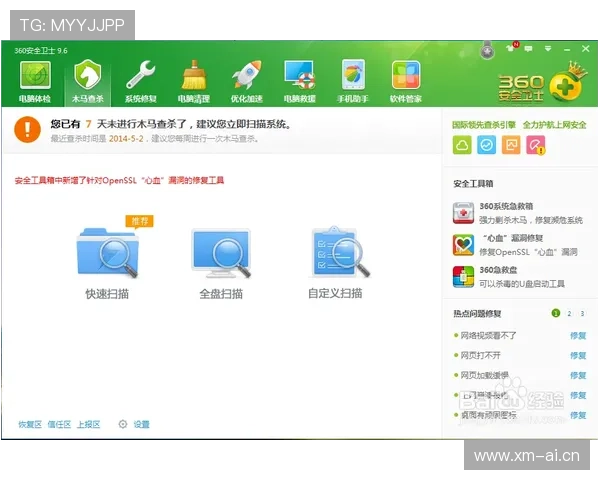Open the 恢复区 link
This screenshot has height=480, width=600.
pyautogui.click(x=30, y=424)
